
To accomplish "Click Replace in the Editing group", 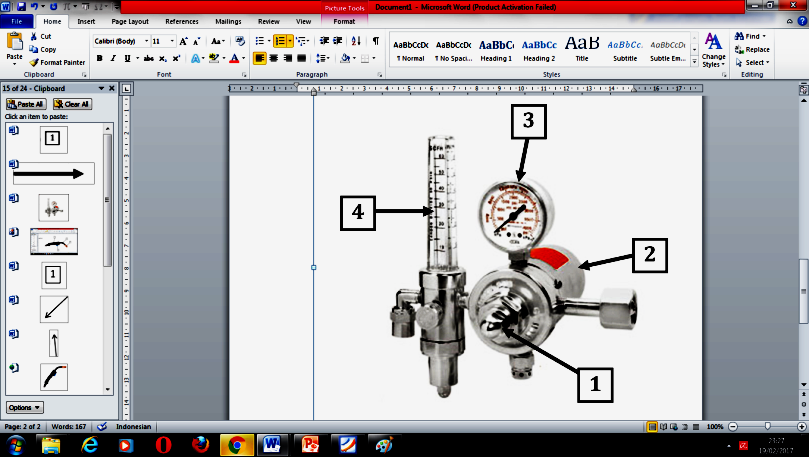I will [x=752, y=49].
